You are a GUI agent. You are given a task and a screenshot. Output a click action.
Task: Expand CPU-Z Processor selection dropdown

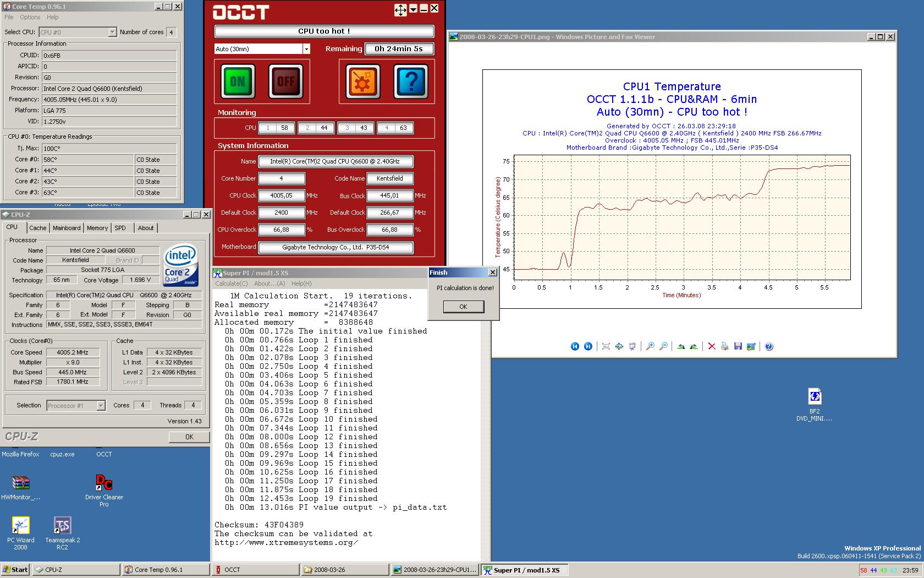point(101,406)
